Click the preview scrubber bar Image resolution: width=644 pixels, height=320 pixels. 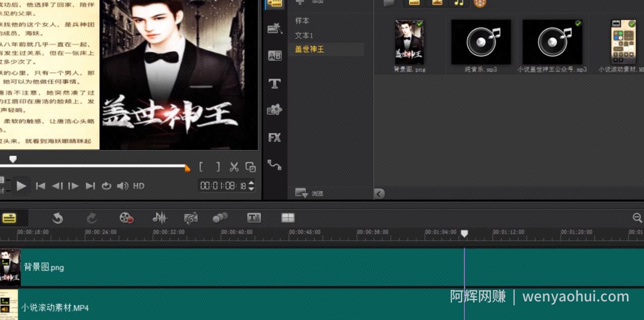point(95,165)
